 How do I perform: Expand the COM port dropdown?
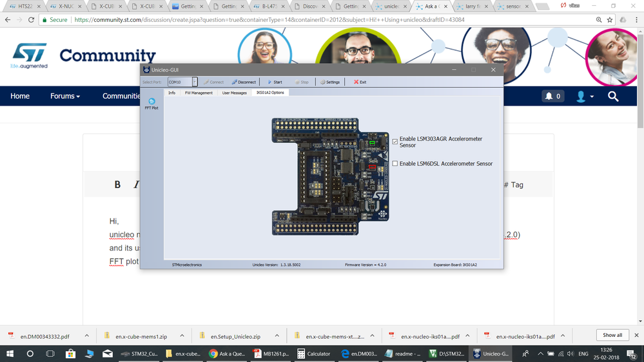click(x=195, y=82)
